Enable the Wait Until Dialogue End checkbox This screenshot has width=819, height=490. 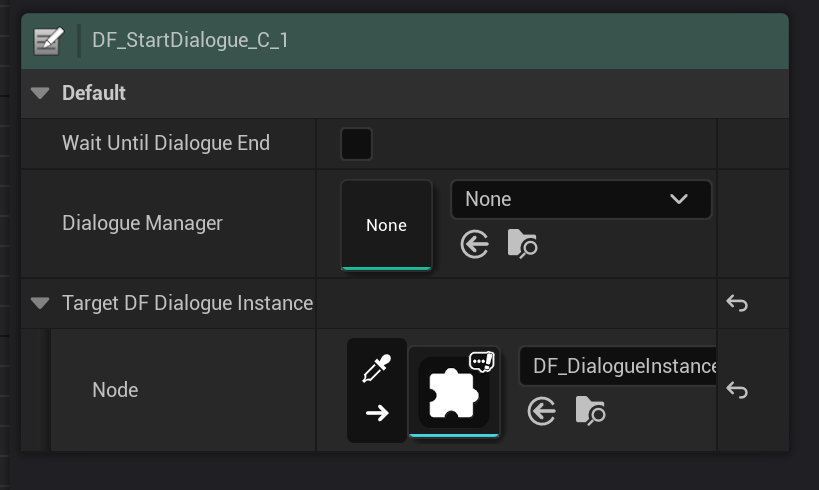(356, 143)
